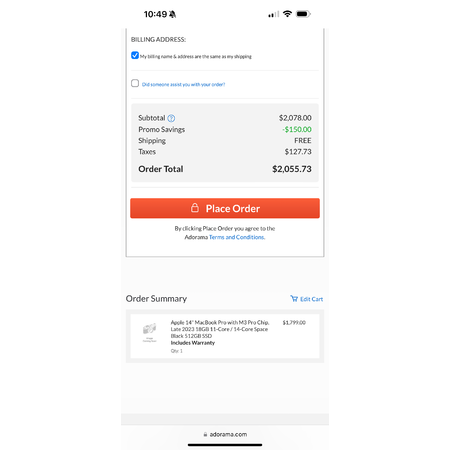Tap the battery indicator icon

pos(303,14)
